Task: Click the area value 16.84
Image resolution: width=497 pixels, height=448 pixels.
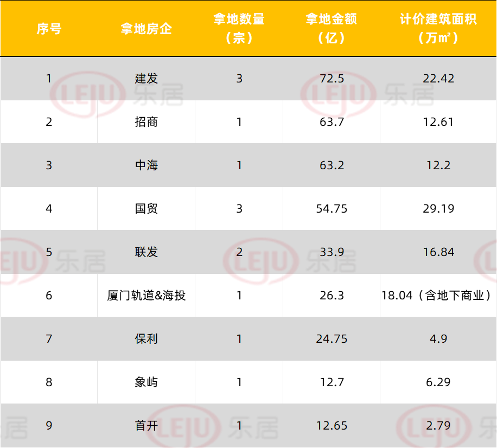Action: pos(438,252)
